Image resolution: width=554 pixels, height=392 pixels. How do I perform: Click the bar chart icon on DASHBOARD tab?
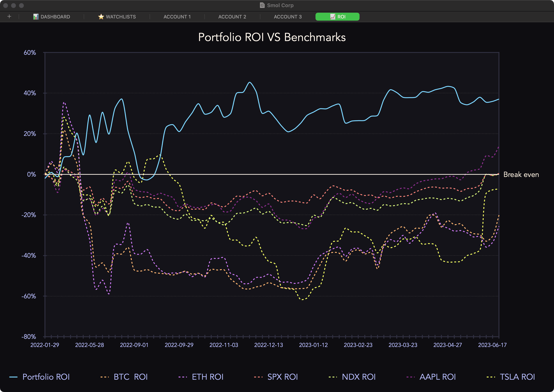(x=36, y=17)
